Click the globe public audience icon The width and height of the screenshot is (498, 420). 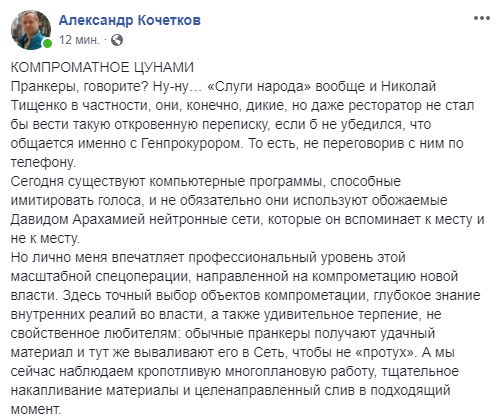tap(117, 40)
